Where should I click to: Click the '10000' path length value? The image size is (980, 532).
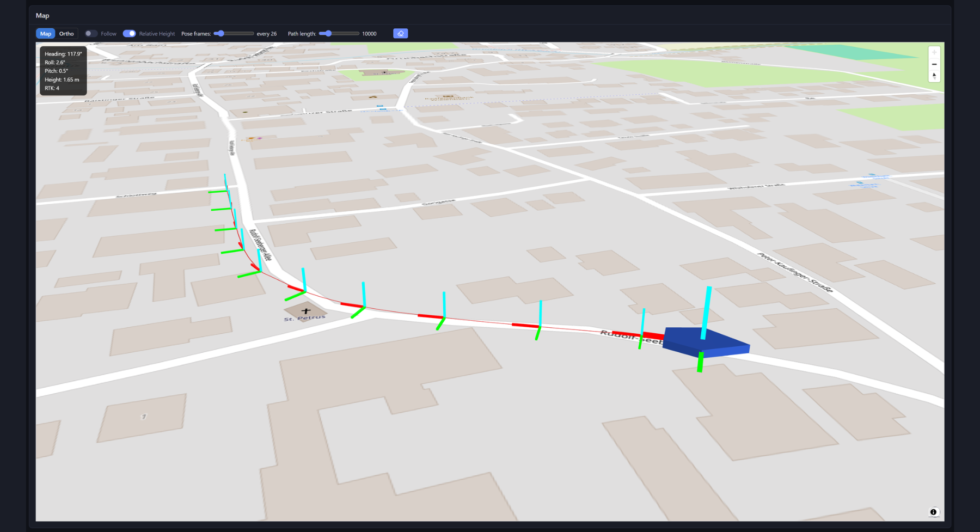point(369,34)
